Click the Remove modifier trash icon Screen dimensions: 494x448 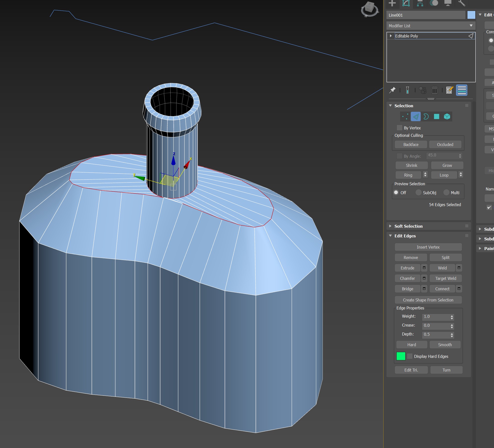(x=434, y=90)
